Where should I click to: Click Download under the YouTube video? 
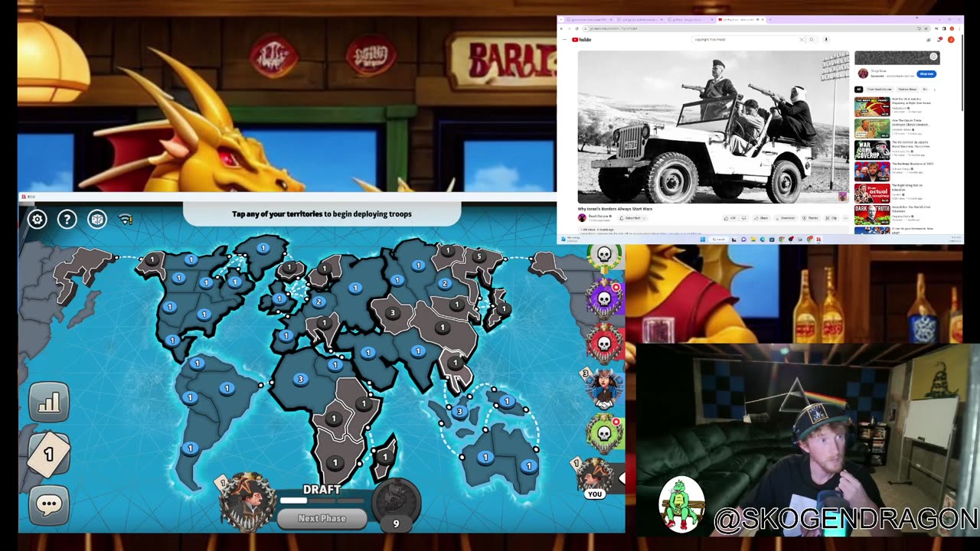pos(786,218)
